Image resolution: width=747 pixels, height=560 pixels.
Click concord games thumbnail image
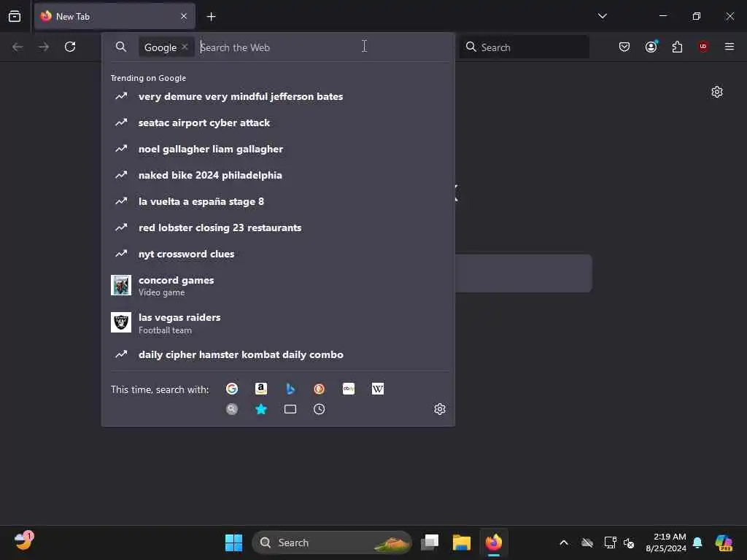(121, 285)
